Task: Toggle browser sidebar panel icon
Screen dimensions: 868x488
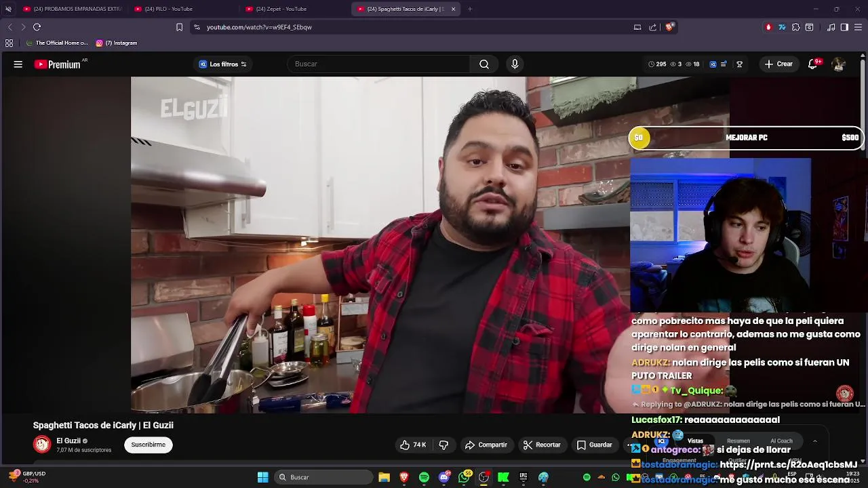Action: click(844, 27)
